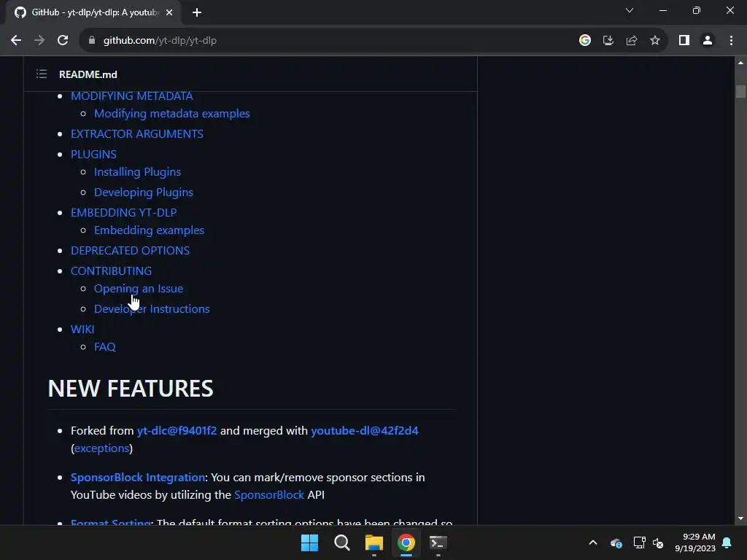Open File Explorer from taskbar
747x560 pixels.
[x=374, y=542]
